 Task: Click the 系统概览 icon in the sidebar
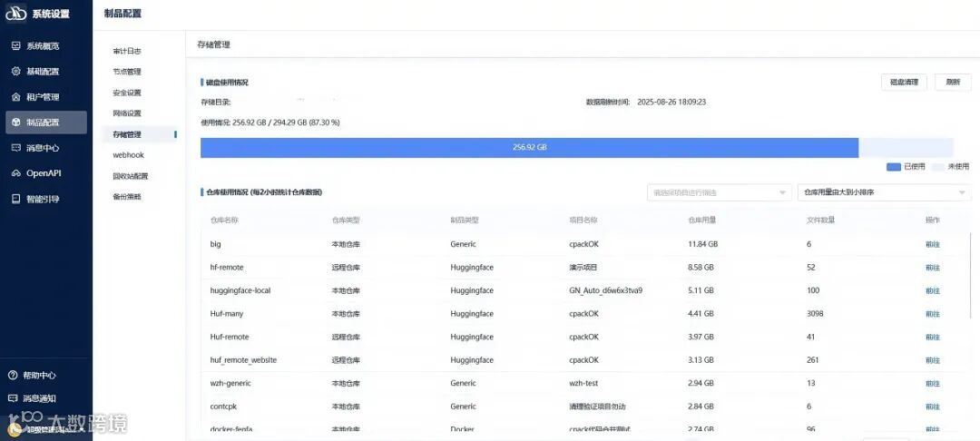16,46
